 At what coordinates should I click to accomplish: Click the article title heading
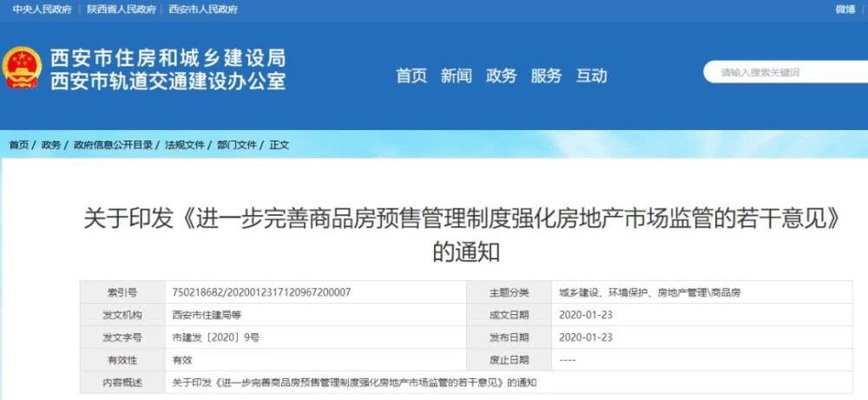coord(466,236)
